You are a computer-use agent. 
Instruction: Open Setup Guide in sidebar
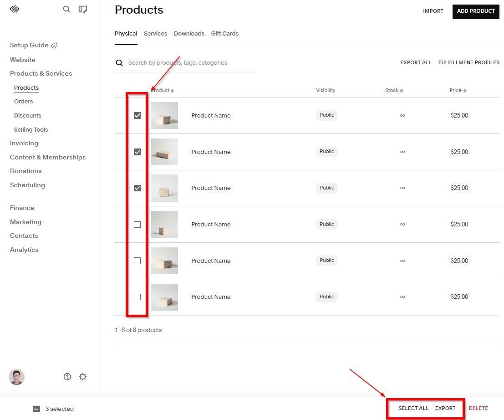click(x=29, y=46)
